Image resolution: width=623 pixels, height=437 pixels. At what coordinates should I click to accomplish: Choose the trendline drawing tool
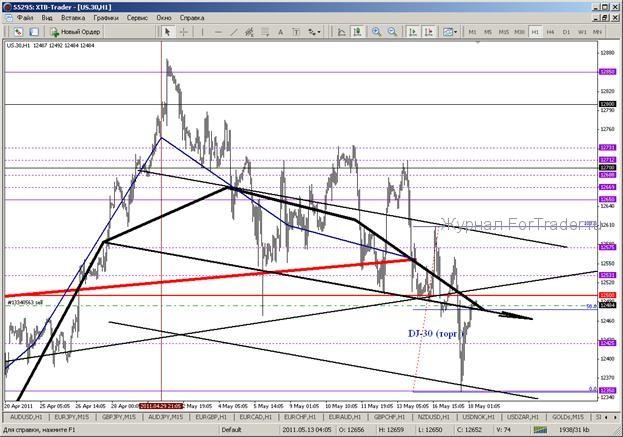coord(234,32)
